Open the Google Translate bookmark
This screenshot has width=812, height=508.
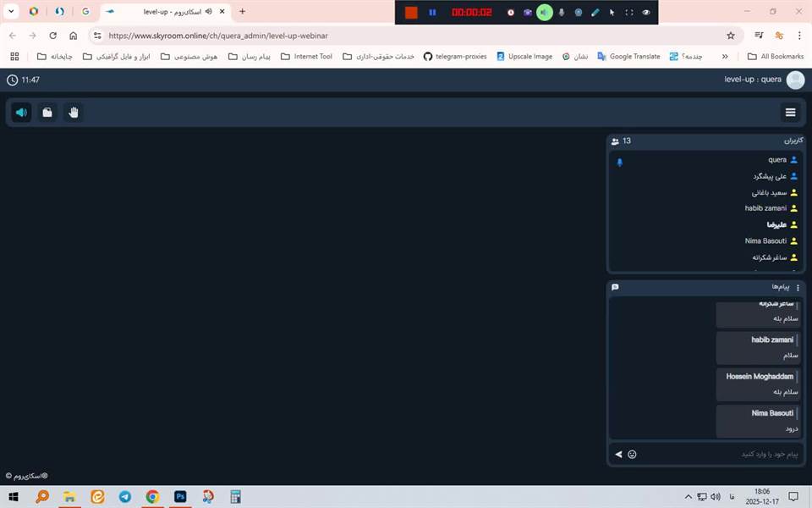(628, 57)
